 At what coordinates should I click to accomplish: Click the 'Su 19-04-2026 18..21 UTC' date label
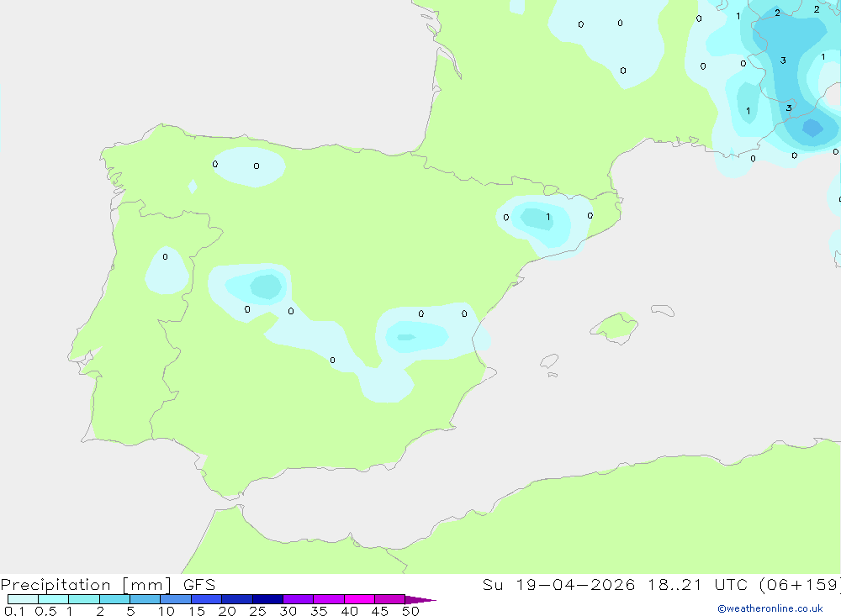(615, 584)
